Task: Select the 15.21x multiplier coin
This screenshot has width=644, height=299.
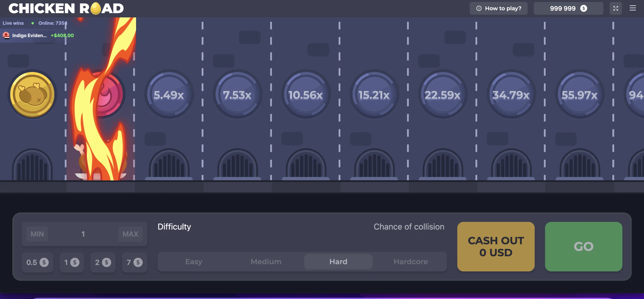Action: [x=374, y=94]
